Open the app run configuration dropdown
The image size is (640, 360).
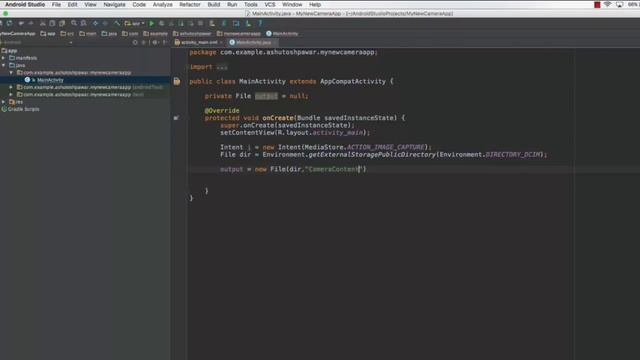(x=135, y=23)
